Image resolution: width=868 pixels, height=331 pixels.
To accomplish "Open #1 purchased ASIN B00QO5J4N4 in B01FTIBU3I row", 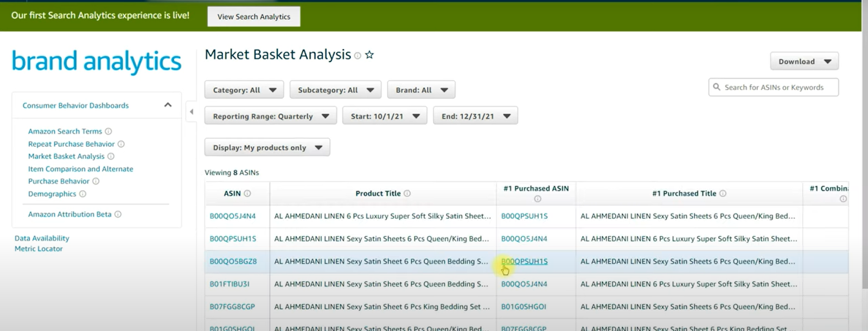I will point(524,284).
